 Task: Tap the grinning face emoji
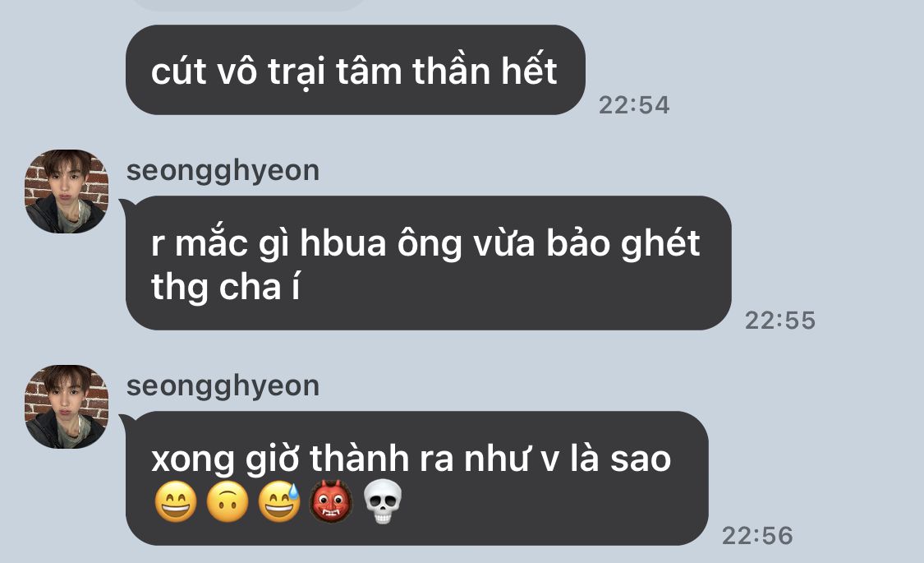tap(175, 502)
